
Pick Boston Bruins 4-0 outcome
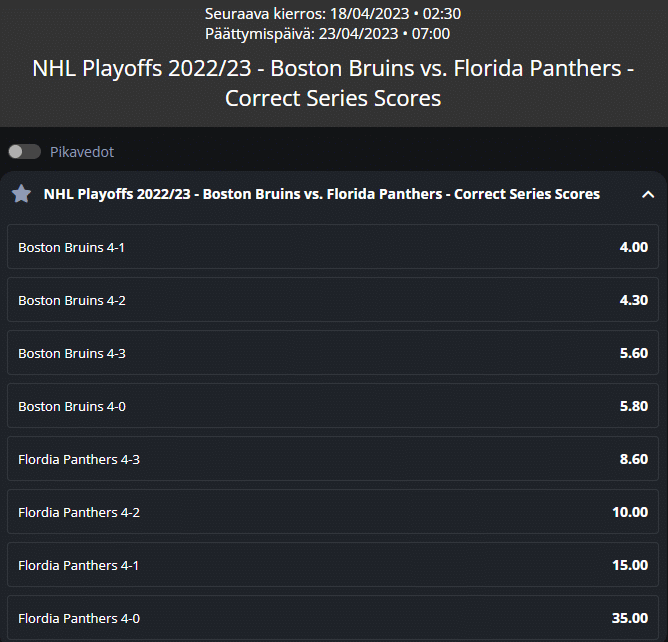(x=333, y=406)
